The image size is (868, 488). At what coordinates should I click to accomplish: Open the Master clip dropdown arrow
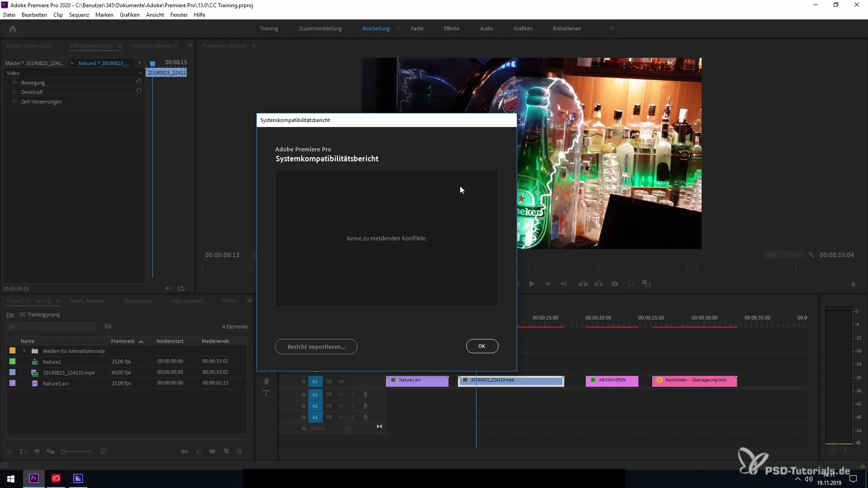72,63
